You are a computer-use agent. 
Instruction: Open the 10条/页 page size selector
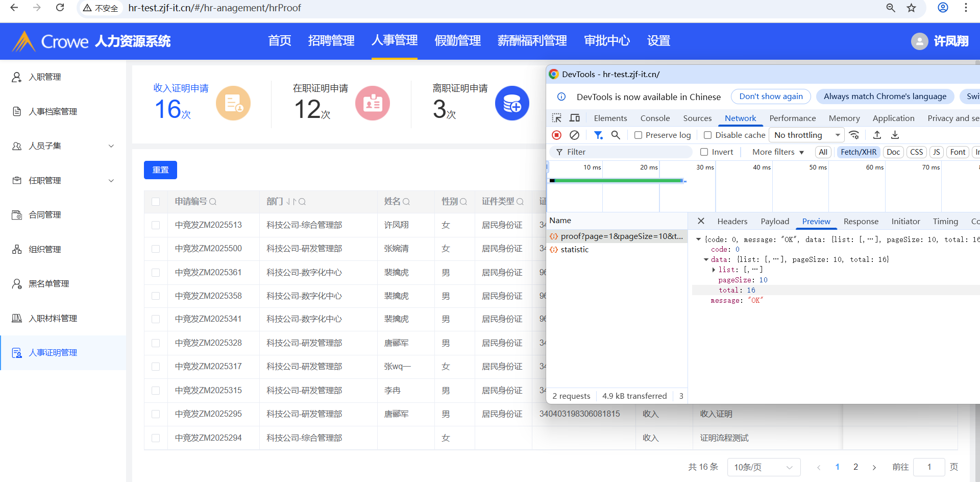click(x=763, y=467)
